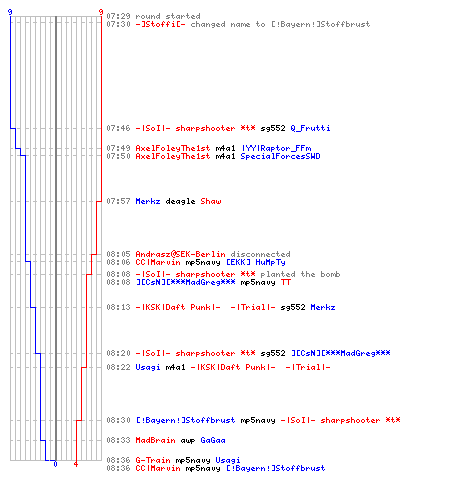Click 'planted the bomb' event text
450x500 pixels.
300,274
